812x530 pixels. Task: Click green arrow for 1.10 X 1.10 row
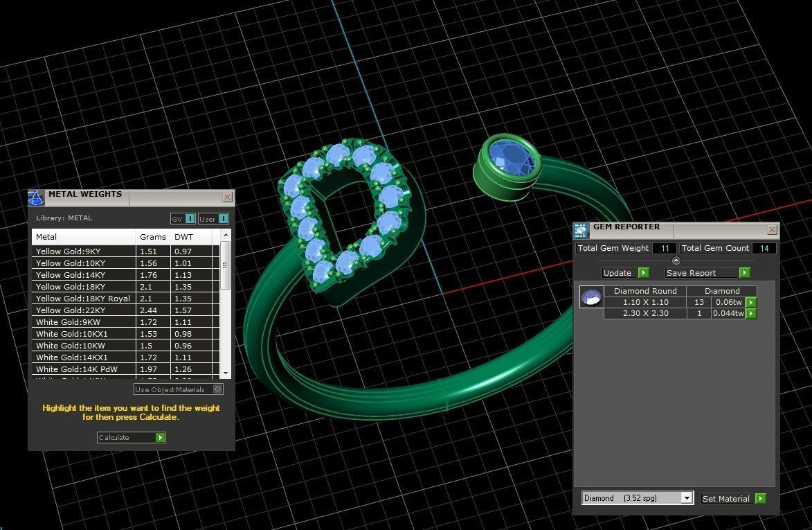tap(751, 303)
